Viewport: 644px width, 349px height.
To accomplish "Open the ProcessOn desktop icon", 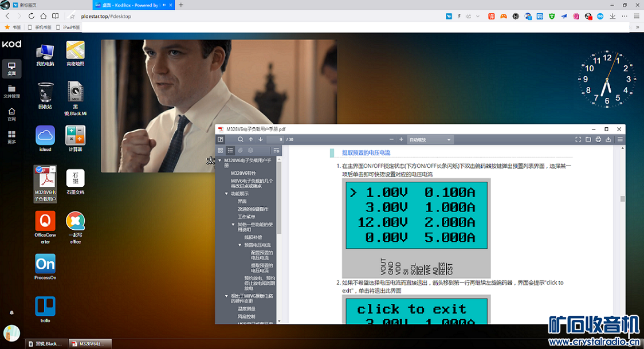I will [x=45, y=267].
